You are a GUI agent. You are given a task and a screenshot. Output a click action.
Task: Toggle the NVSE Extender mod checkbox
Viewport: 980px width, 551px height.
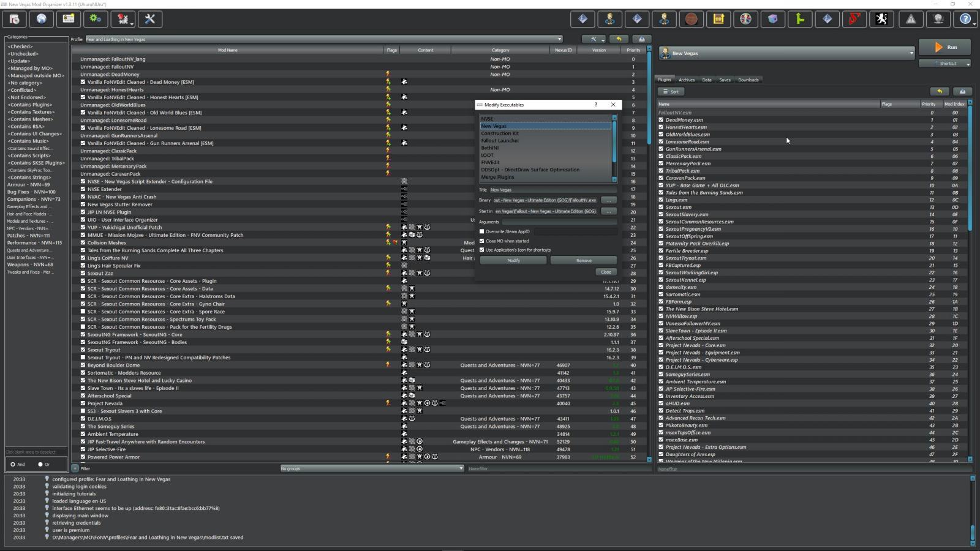tap(83, 189)
